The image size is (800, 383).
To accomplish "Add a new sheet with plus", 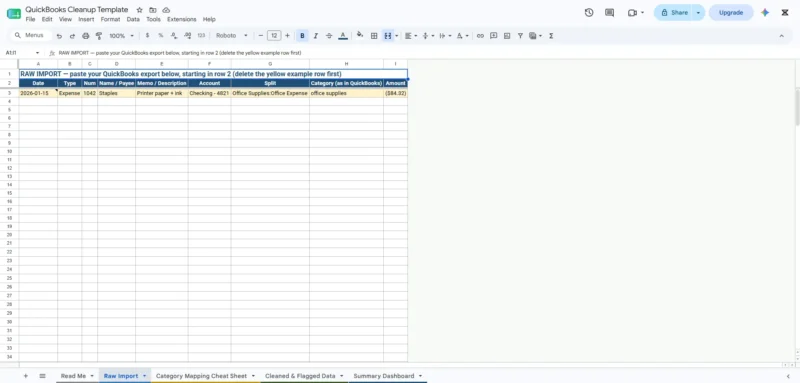I will click(x=26, y=376).
